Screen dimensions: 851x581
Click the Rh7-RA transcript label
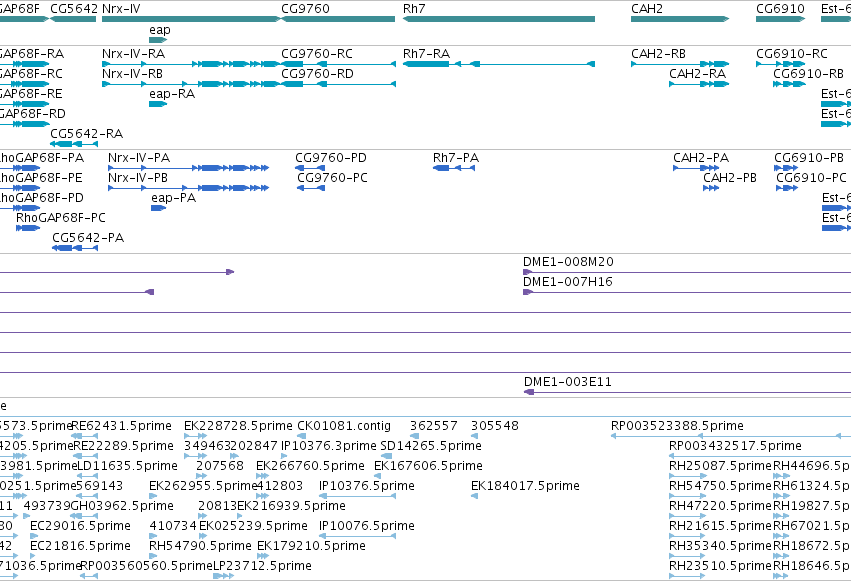tap(426, 54)
